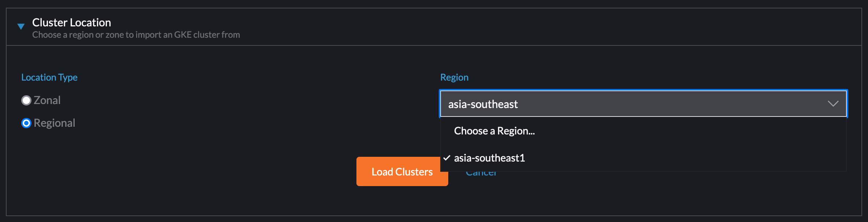Select the Zonal radio button
Image resolution: width=868 pixels, height=222 pixels.
tap(26, 100)
